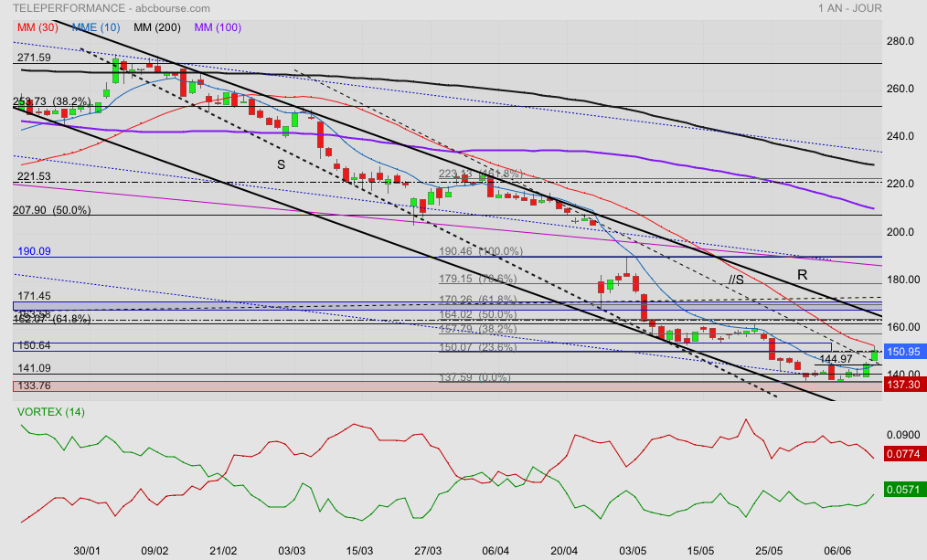This screenshot has height=560, width=927.
Task: Click the 171.45 level label
Action: 34,296
